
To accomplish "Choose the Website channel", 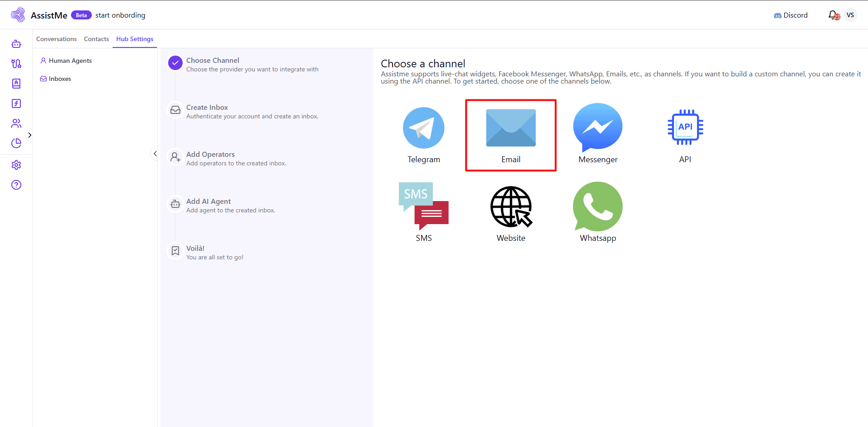I will 511,214.
